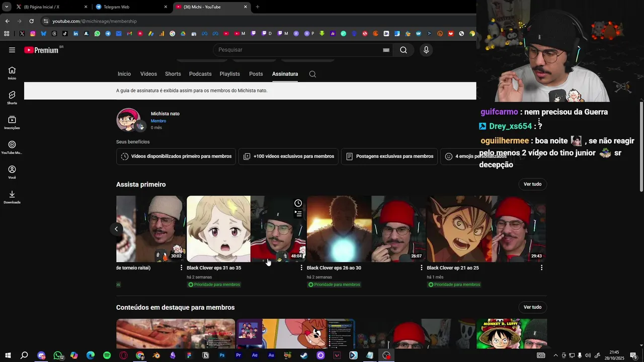Switch to the Podcasts channel tab

pyautogui.click(x=200, y=74)
